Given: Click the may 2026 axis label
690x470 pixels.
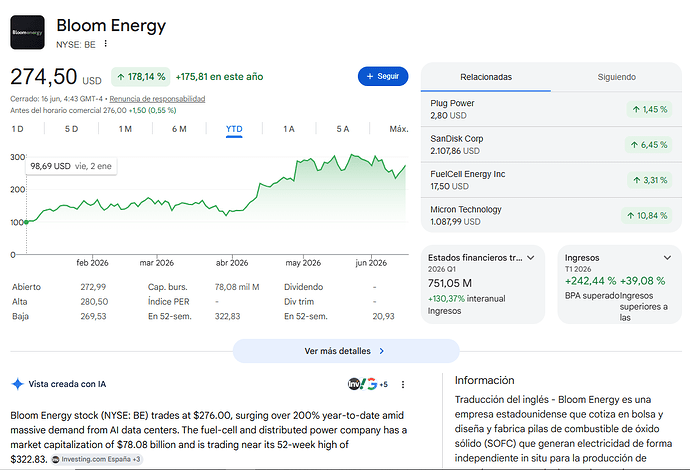Looking at the screenshot, I should 303,263.
